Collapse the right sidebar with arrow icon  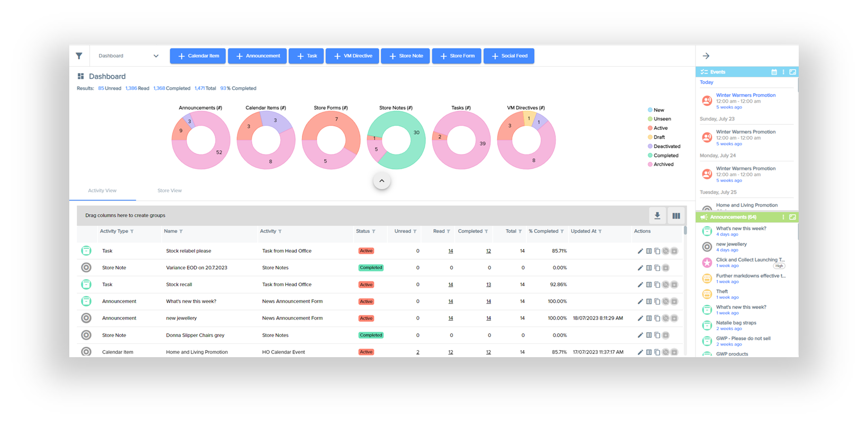[706, 56]
